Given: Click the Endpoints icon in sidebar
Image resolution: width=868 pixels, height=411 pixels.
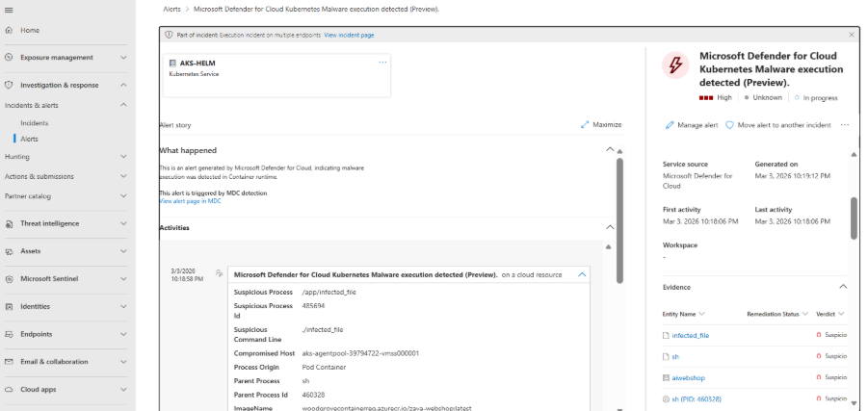Looking at the screenshot, I should click(x=9, y=334).
